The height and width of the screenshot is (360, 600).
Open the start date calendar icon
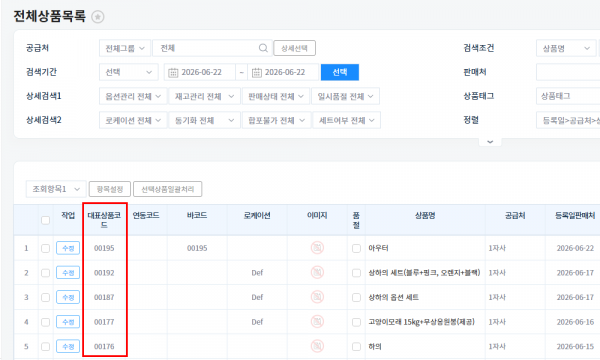click(173, 72)
